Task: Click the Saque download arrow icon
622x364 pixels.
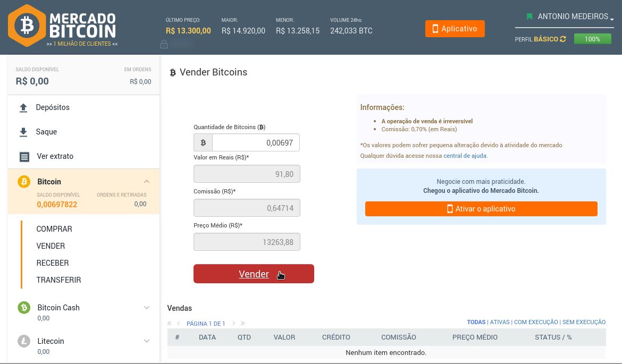Action: click(x=23, y=132)
